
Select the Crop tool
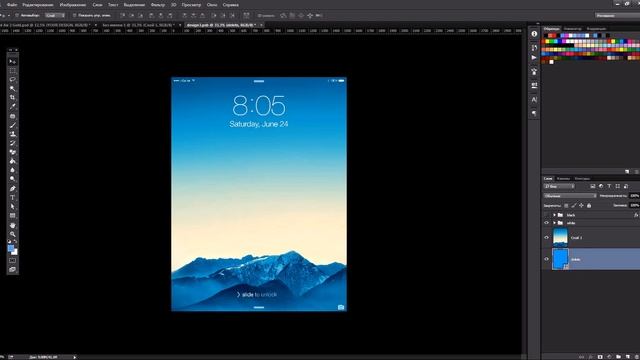click(x=13, y=98)
